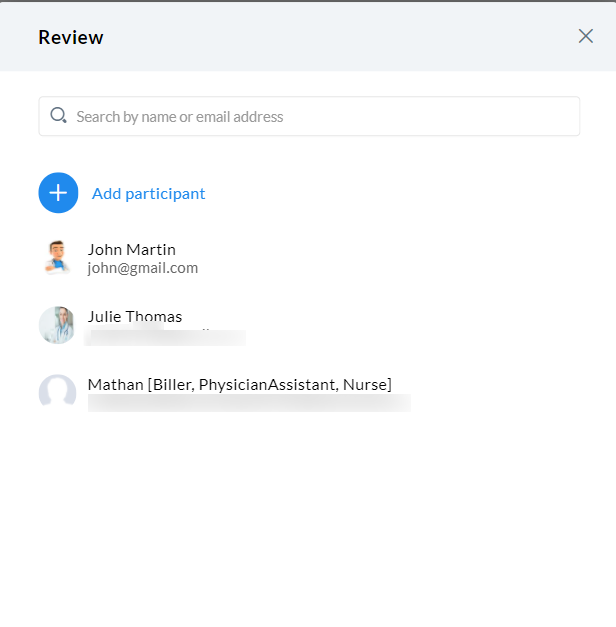Select Julie Thomas's profile photo
The image size is (616, 627).
tap(57, 325)
